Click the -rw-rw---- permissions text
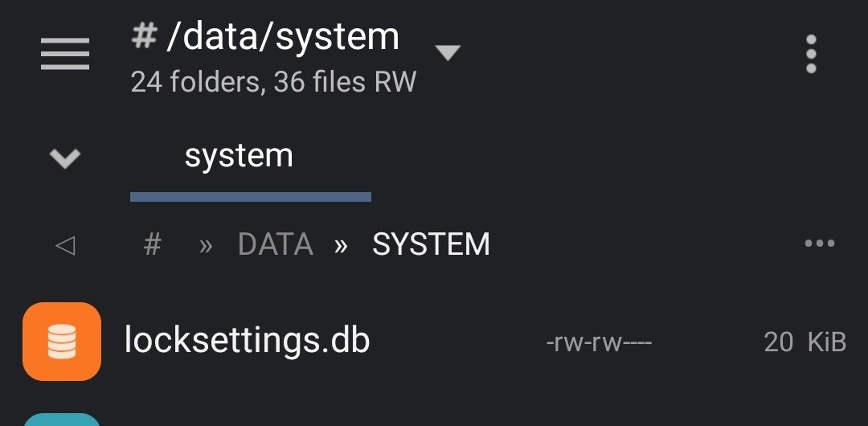 (x=599, y=343)
